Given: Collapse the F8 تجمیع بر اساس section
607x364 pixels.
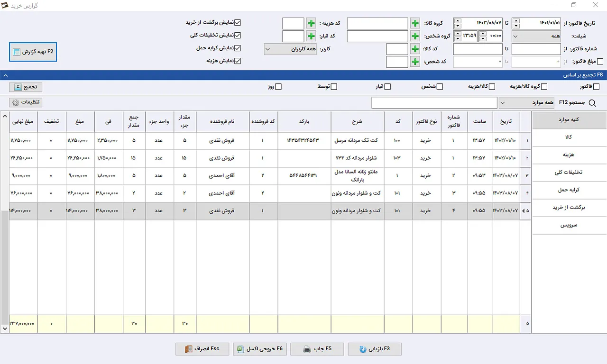Looking at the screenshot, I should coord(5,75).
